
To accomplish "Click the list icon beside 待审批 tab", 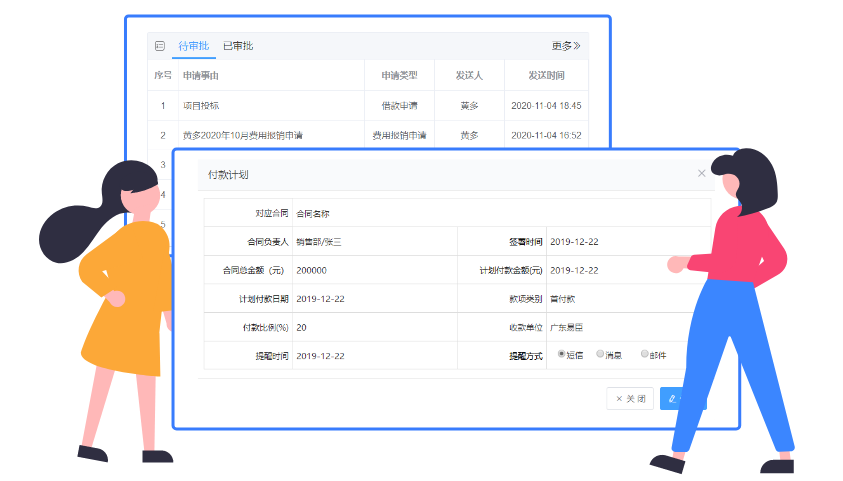I will (x=159, y=46).
